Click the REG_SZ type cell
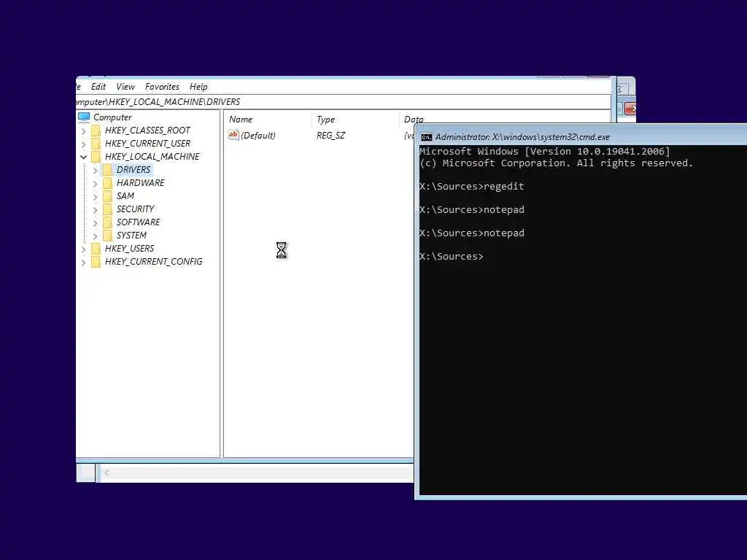This screenshot has width=747, height=560. (330, 136)
